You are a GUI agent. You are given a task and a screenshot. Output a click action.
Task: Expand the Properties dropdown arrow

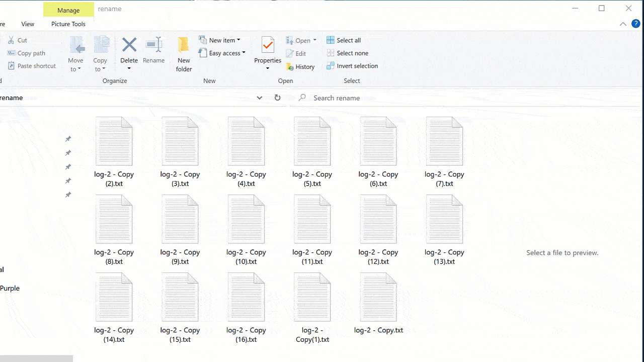tap(268, 68)
